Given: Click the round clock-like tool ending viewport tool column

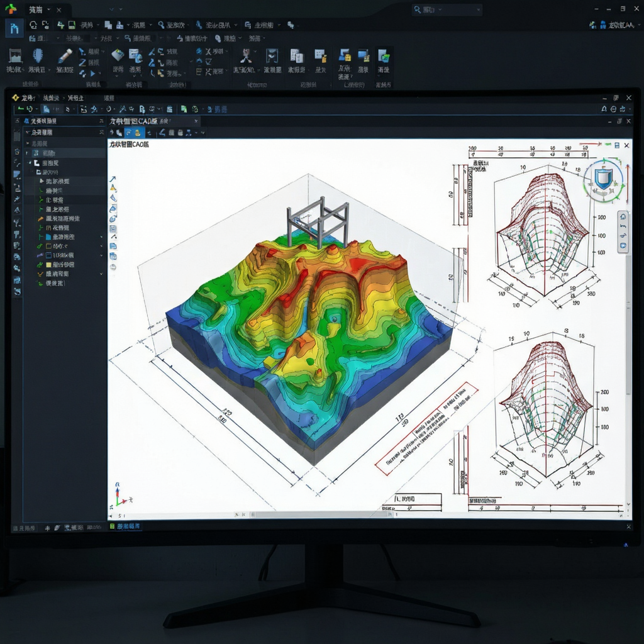Looking at the screenshot, I should 113,267.
